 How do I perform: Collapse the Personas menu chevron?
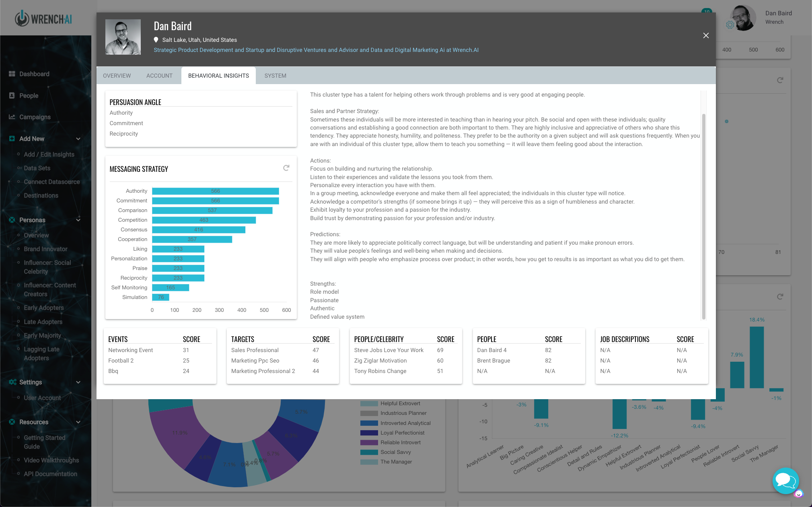pyautogui.click(x=78, y=220)
